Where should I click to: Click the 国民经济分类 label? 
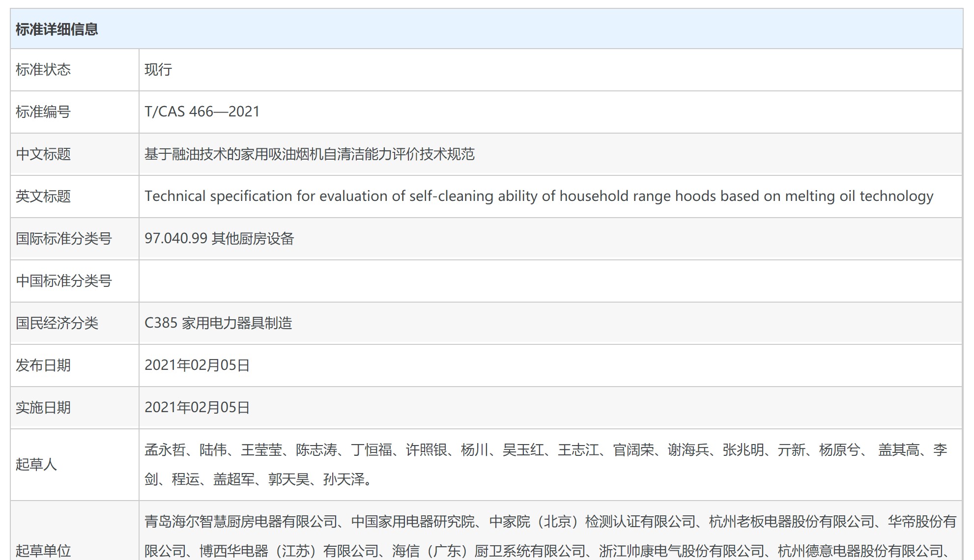(57, 323)
